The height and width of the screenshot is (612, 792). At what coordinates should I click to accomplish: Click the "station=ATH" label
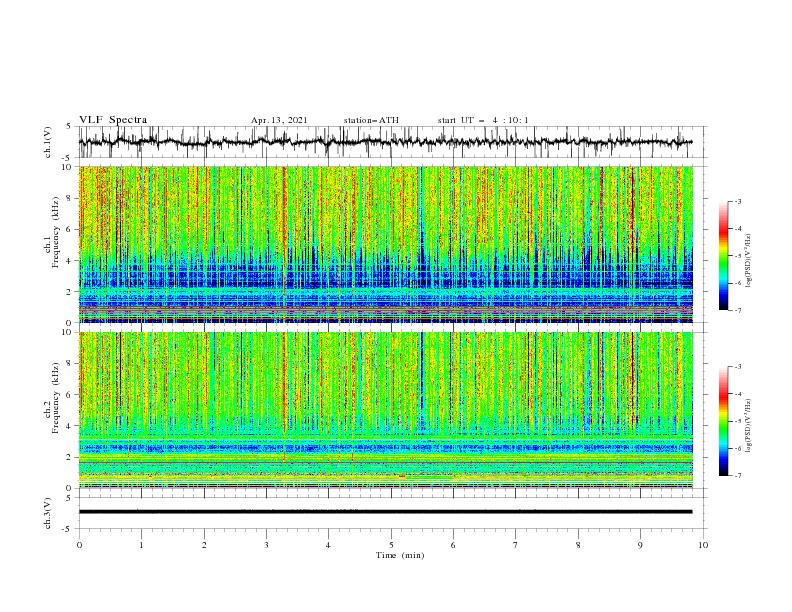(x=371, y=120)
